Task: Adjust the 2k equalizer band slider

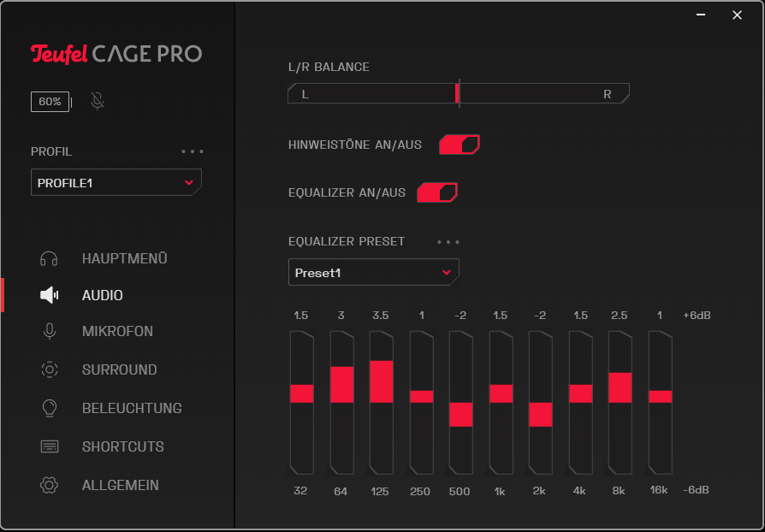Action: point(541,403)
